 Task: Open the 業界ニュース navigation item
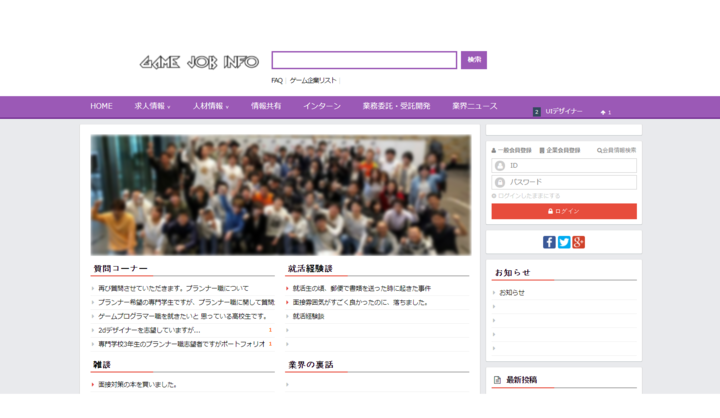coord(474,106)
